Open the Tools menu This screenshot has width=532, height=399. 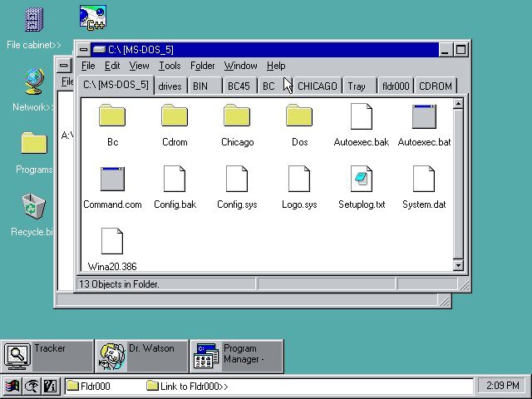pos(170,66)
